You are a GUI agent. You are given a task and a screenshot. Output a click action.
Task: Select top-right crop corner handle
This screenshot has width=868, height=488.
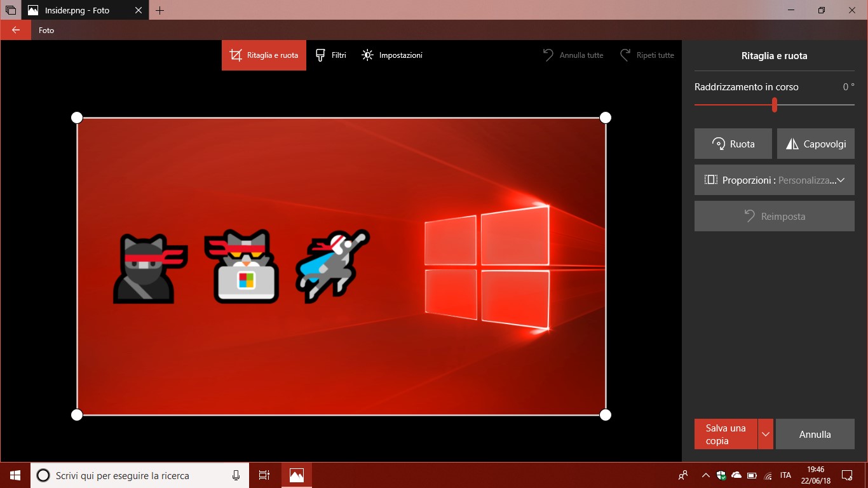[x=606, y=118]
